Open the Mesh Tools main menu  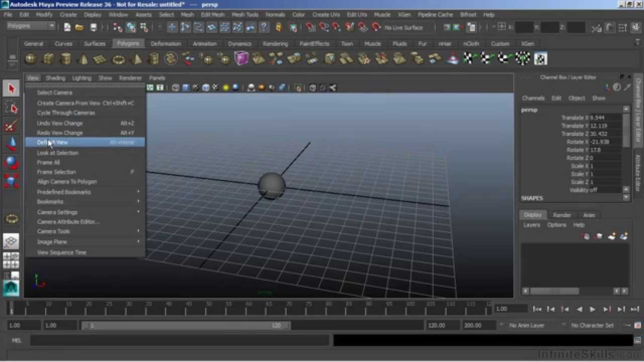[x=245, y=15]
